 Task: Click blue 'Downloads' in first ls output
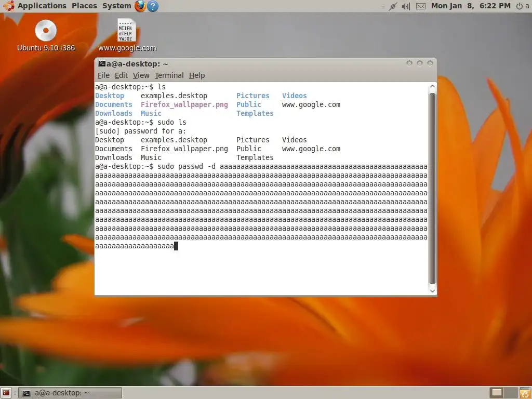(114, 113)
